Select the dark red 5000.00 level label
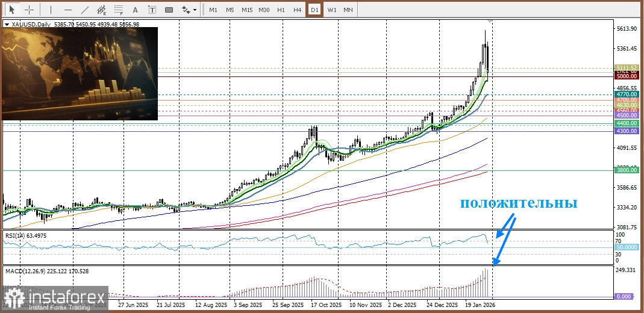 tap(627, 76)
